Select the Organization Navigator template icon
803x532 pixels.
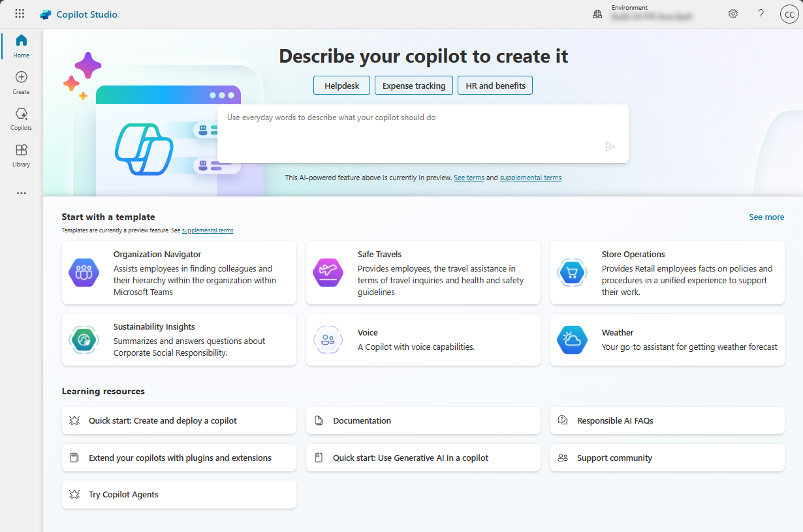point(84,273)
